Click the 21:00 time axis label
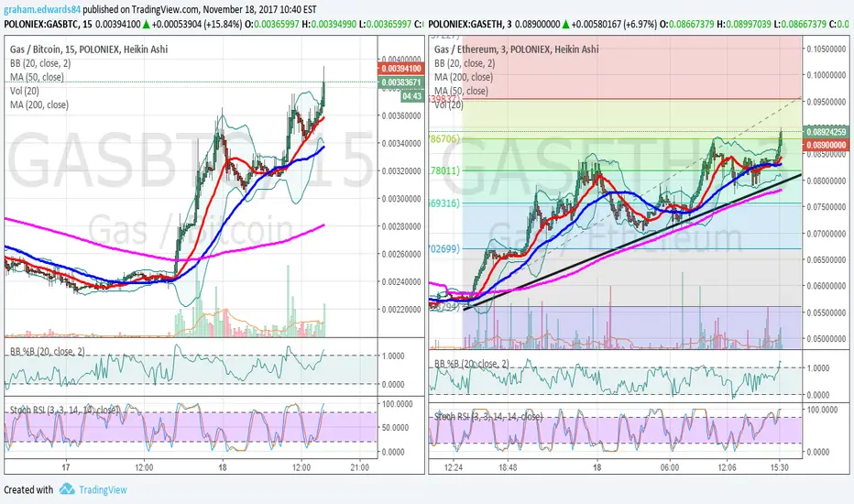Viewport: 854px width, 504px height. click(359, 467)
